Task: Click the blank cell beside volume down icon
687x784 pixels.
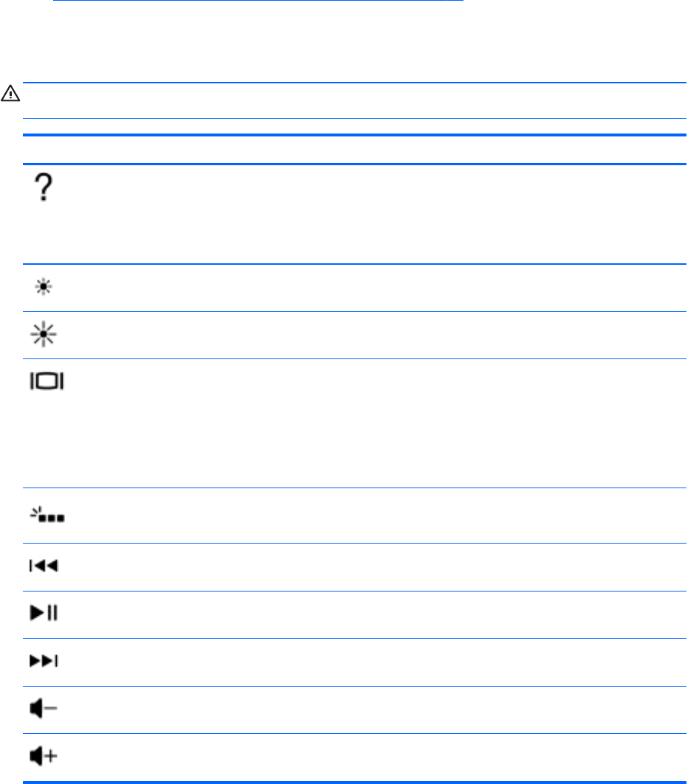Action: [369, 709]
